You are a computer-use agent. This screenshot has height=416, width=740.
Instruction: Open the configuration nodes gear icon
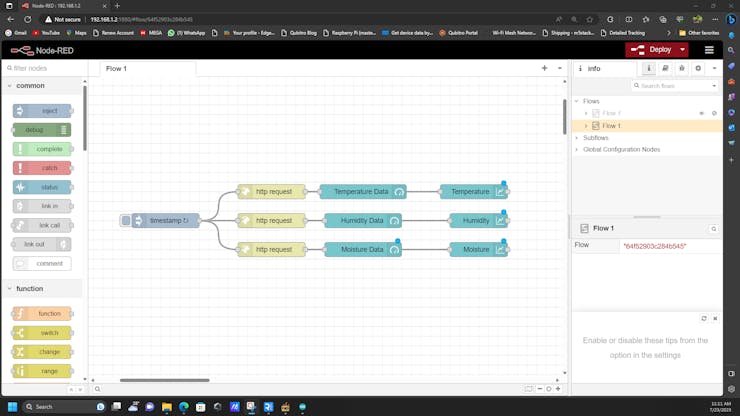(x=698, y=69)
